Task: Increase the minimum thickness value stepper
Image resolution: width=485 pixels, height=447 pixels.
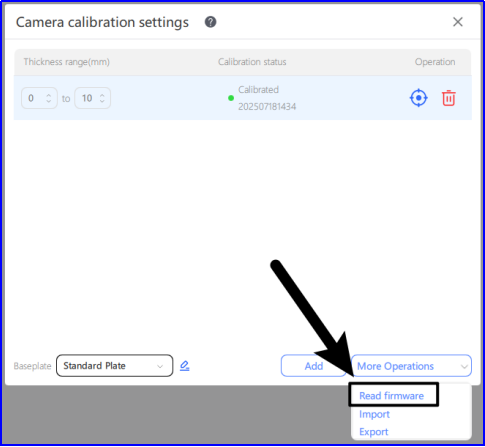Action: (49, 95)
